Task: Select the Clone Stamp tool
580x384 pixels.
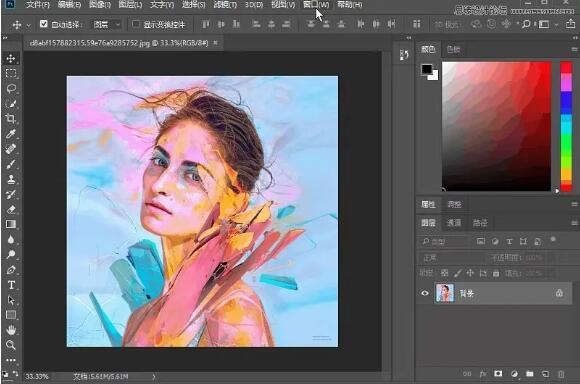Action: tap(11, 179)
